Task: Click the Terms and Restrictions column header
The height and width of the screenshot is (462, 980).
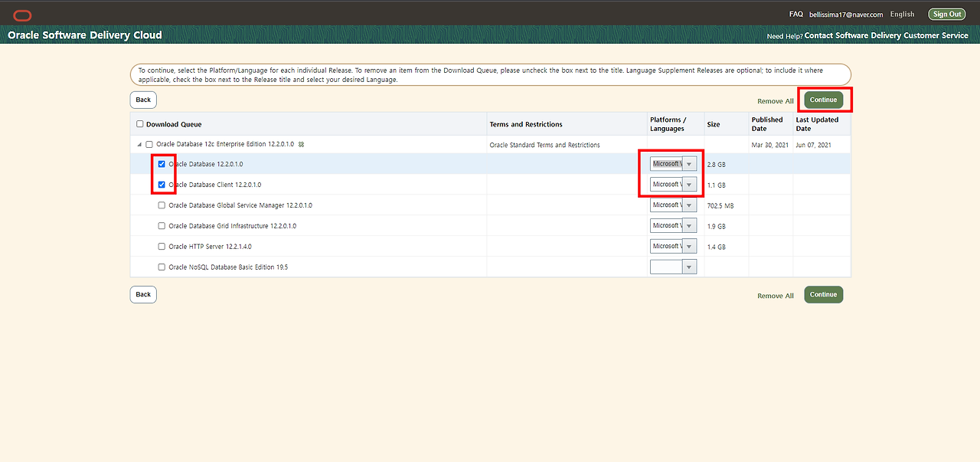Action: [x=526, y=124]
